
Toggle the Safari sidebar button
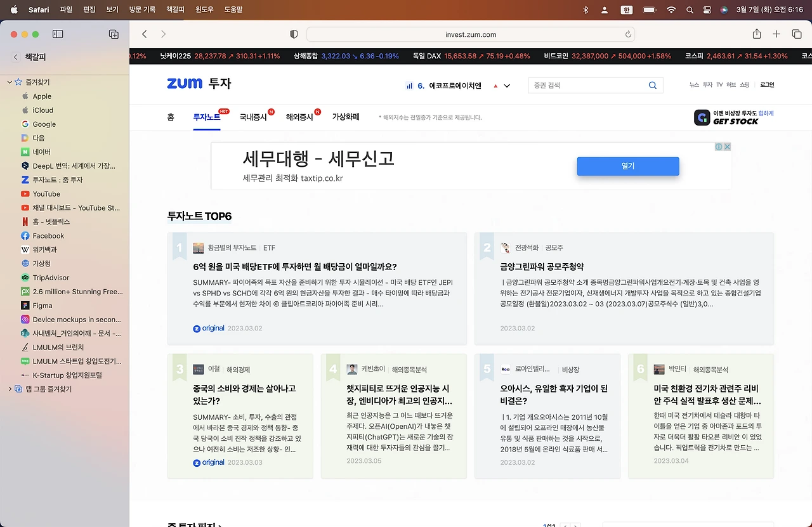[58, 34]
